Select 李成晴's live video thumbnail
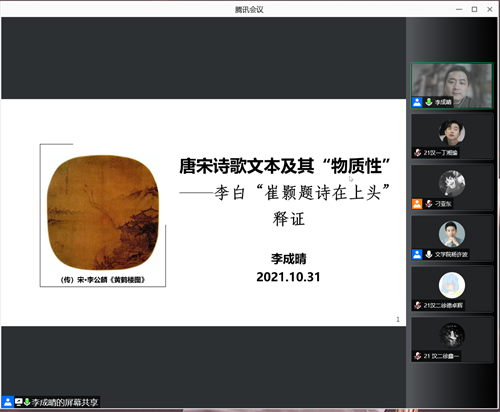The width and height of the screenshot is (500, 412). click(452, 86)
